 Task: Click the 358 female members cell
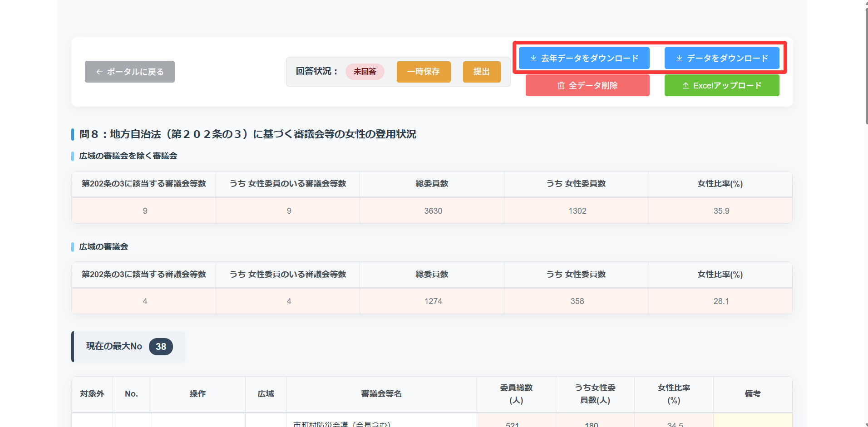pyautogui.click(x=577, y=301)
